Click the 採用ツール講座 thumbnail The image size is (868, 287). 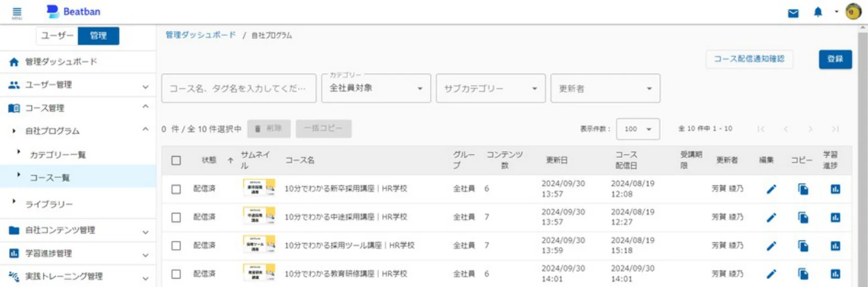pyautogui.click(x=259, y=245)
